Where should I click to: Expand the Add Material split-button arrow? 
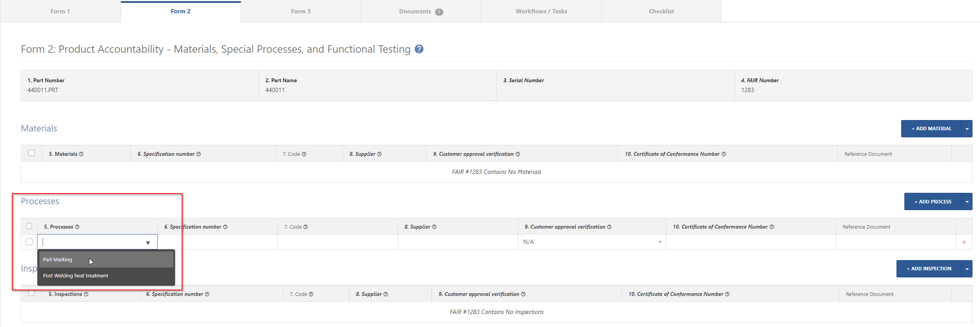coord(967,129)
